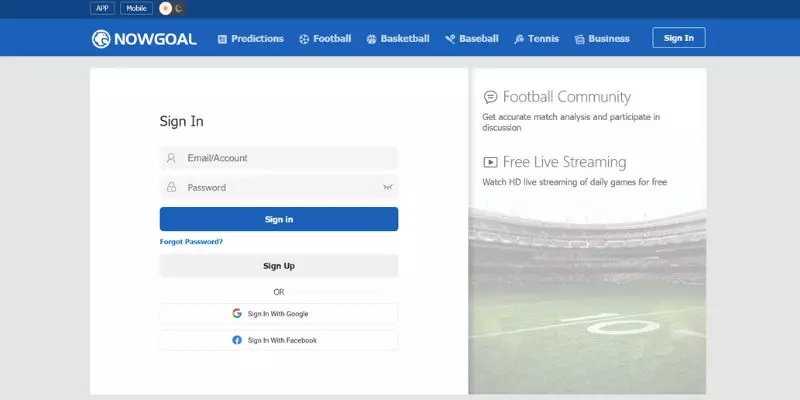The width and height of the screenshot is (800, 400).
Task: Open the Business nav item
Action: [x=602, y=39]
